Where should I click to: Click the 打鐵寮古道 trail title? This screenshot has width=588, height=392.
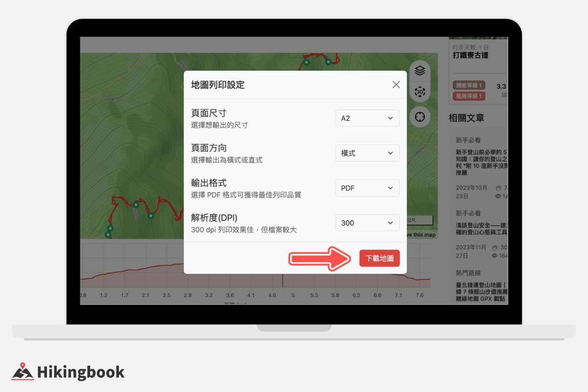(470, 55)
